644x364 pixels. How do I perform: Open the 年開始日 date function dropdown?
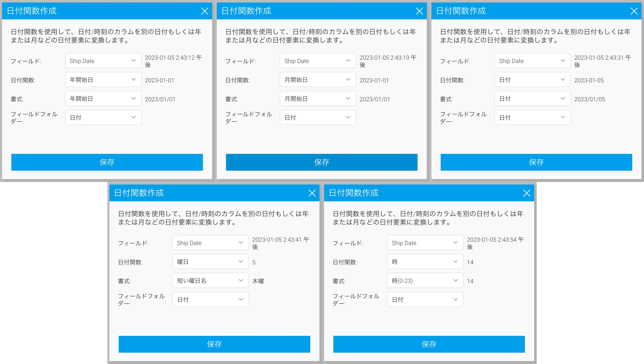[x=103, y=80]
